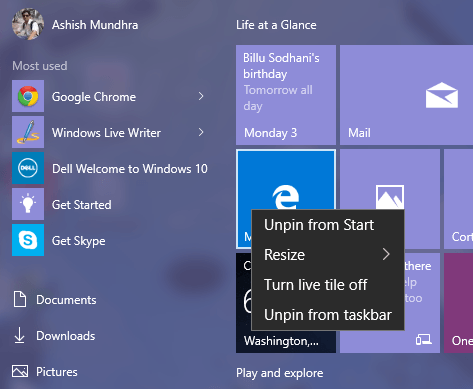Open the Mail tile envelope icon
Screen dimensions: 473x389
[x=442, y=95]
